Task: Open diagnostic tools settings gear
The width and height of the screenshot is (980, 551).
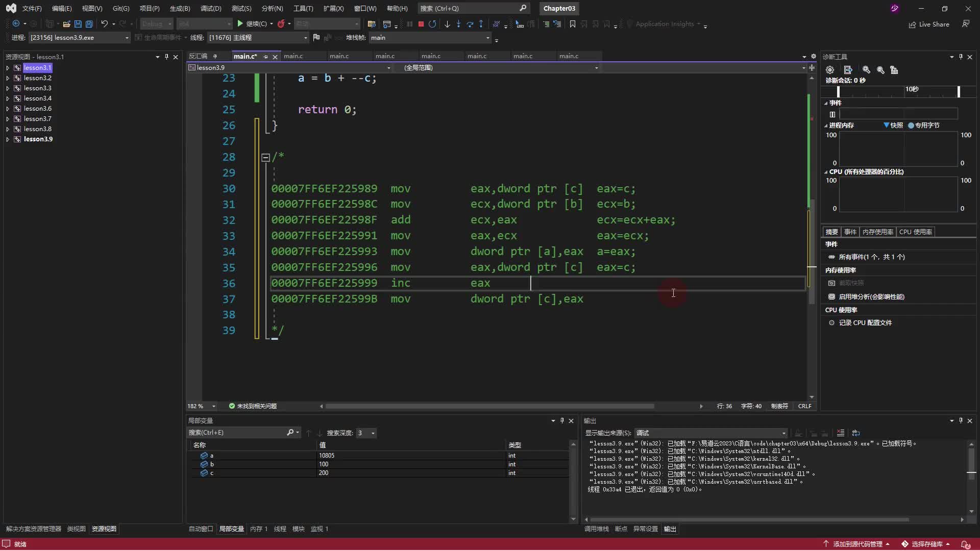Action: click(830, 70)
